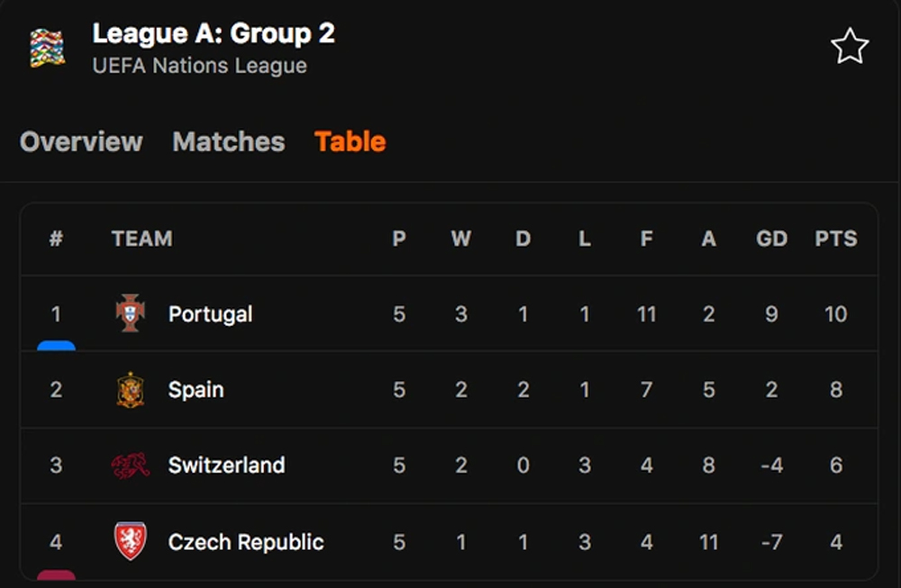The image size is (901, 588).
Task: Click the blue qualification marker under Portugal
Action: tap(56, 345)
